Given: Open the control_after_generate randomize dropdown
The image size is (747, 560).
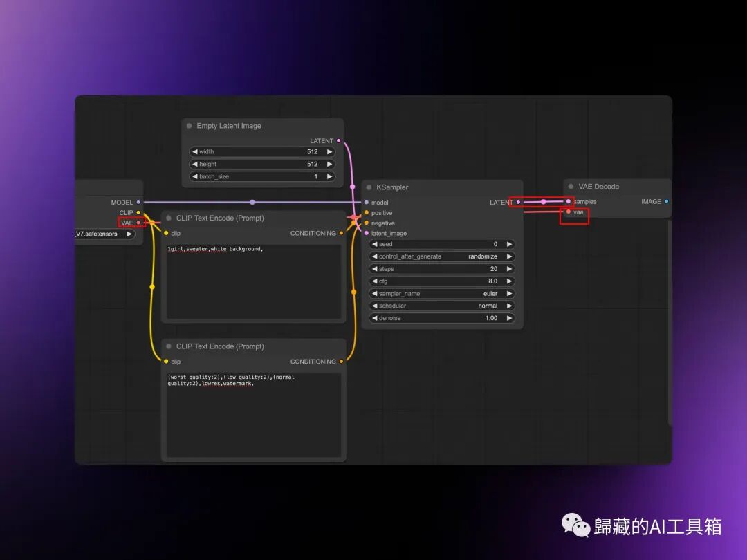Looking at the screenshot, I should pyautogui.click(x=441, y=256).
